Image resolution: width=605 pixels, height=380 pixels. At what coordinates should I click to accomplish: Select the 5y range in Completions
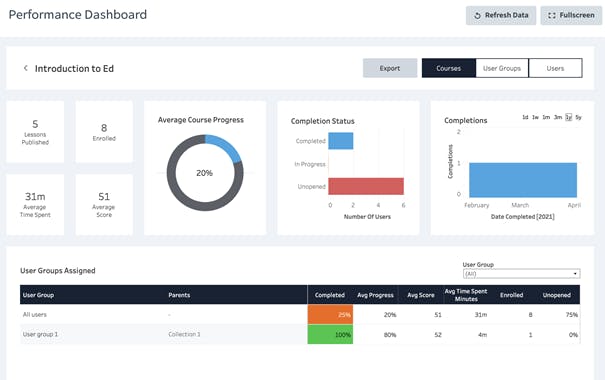pos(578,117)
